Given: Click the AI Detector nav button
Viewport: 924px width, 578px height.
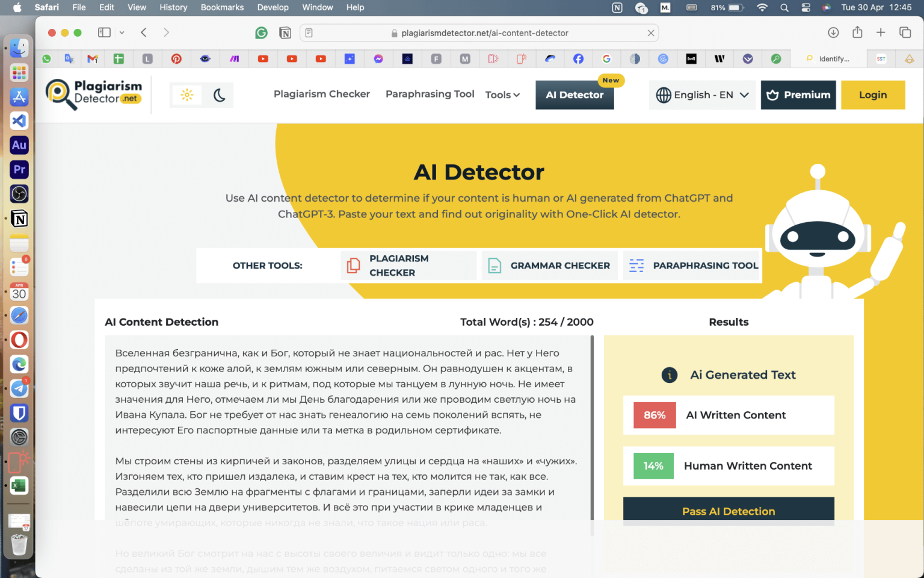Looking at the screenshot, I should (x=574, y=95).
